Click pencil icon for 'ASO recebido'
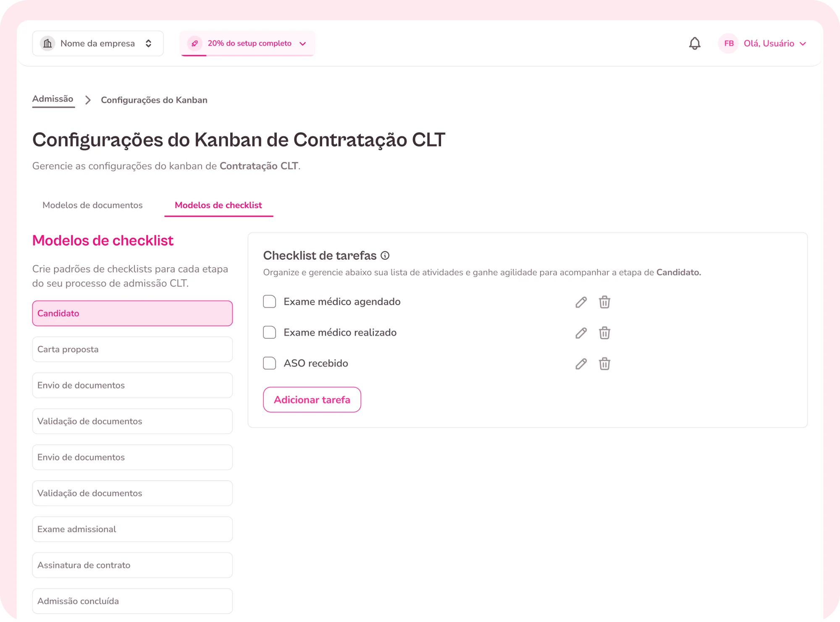 [x=581, y=364]
